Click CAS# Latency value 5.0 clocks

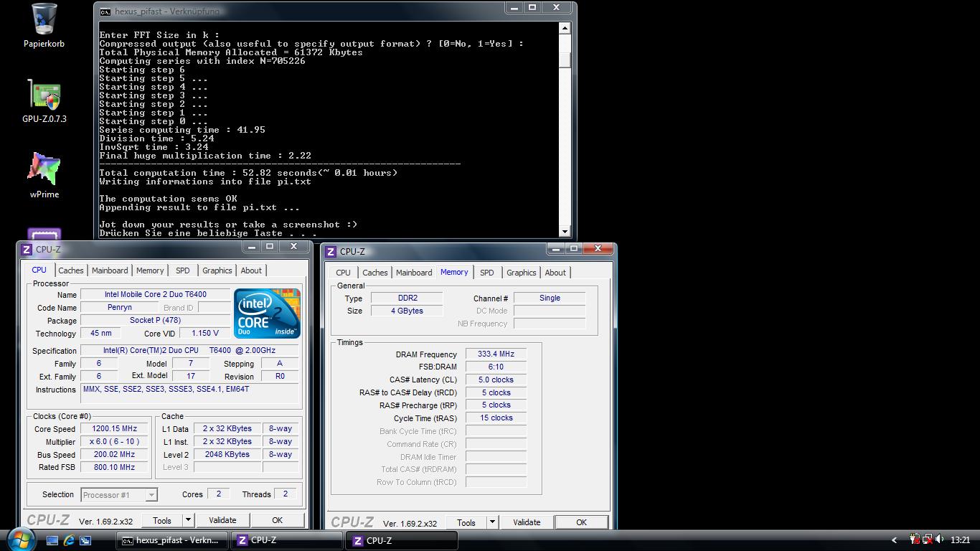[x=496, y=380]
